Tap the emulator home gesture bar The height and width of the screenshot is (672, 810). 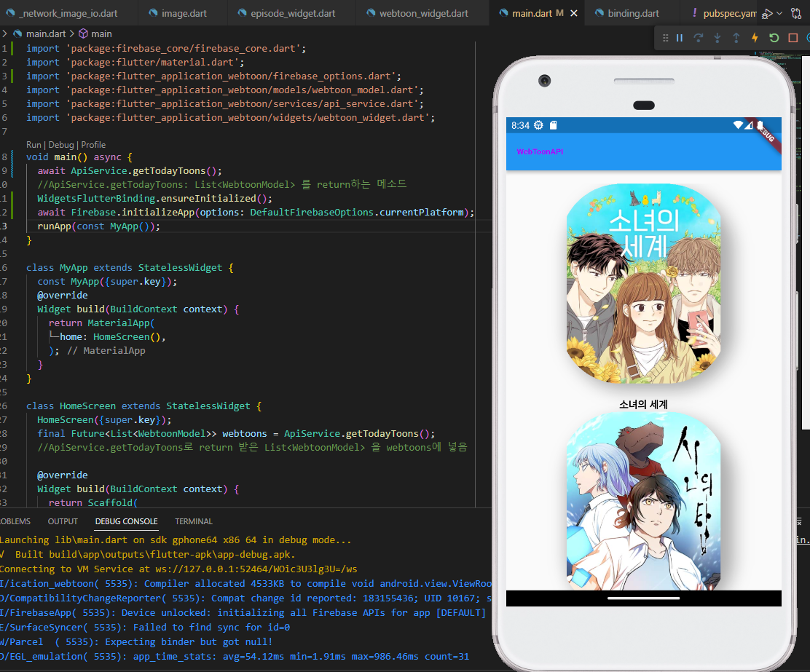pyautogui.click(x=644, y=598)
